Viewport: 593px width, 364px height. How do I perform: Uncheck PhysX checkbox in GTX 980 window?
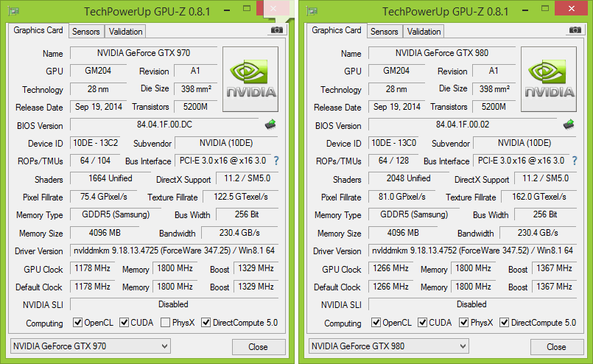tap(463, 323)
